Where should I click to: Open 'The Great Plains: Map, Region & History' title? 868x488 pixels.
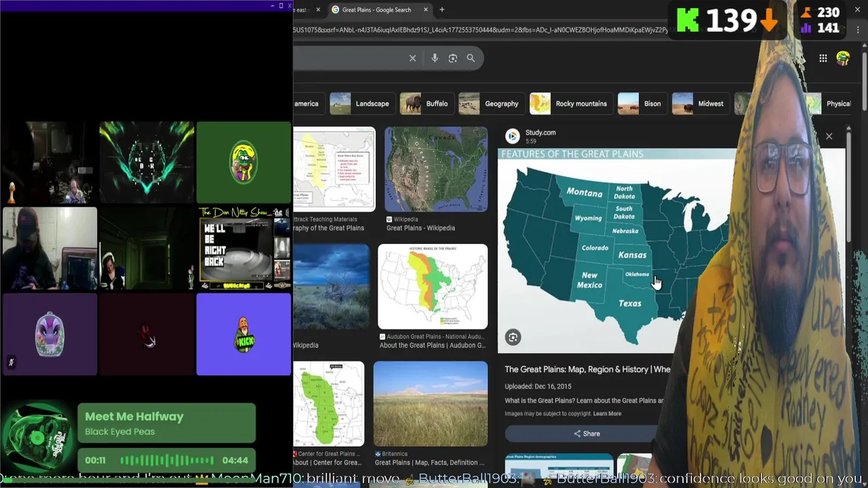pyautogui.click(x=587, y=369)
